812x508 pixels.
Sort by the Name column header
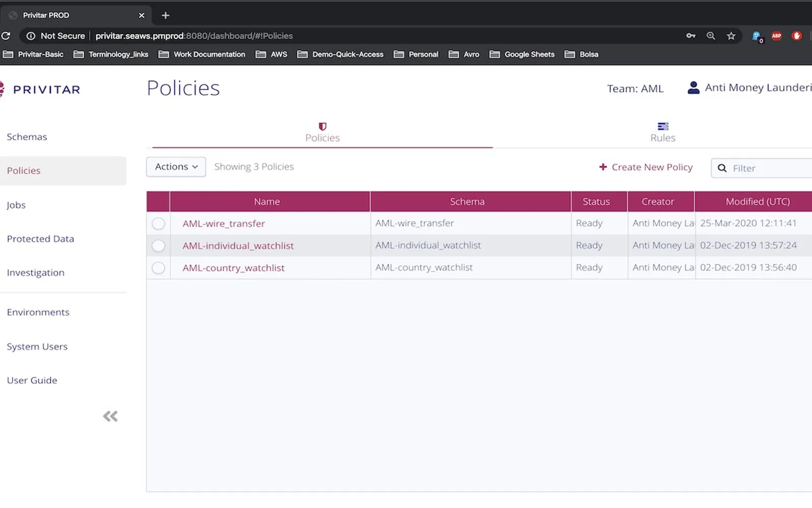pos(269,202)
